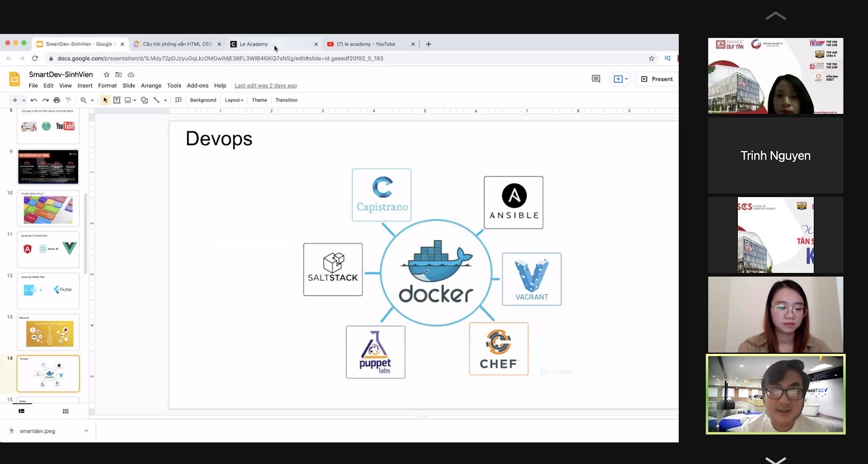Switch to Le Academy browser tab
The image size is (868, 464).
pyautogui.click(x=274, y=44)
